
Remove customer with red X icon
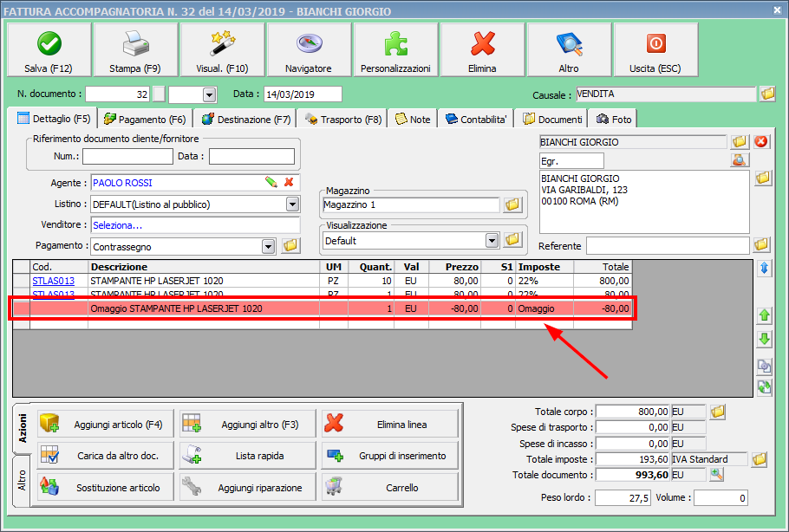(761, 142)
